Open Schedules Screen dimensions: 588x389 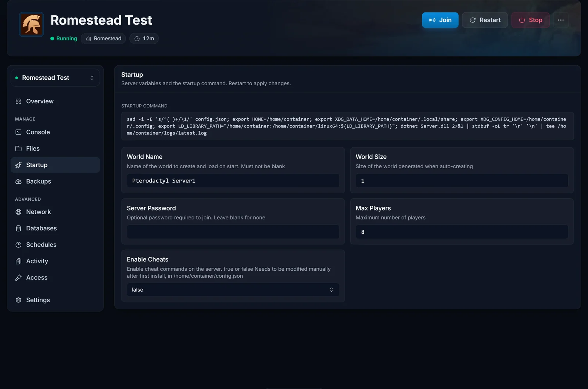pyautogui.click(x=55, y=245)
